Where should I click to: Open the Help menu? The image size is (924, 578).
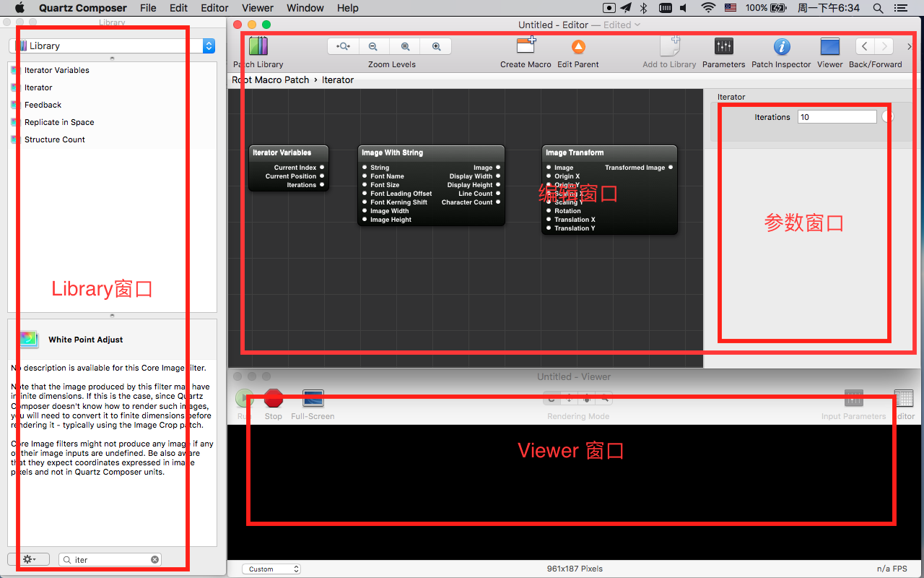click(348, 8)
